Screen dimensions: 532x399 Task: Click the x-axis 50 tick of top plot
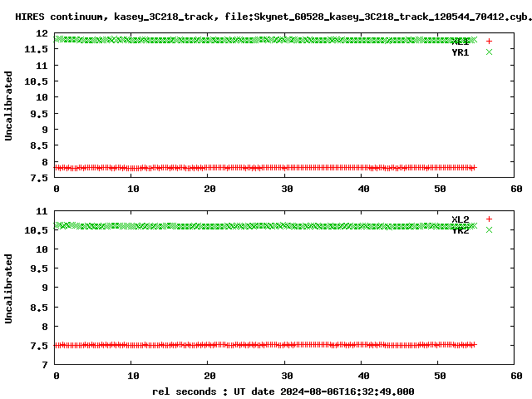coord(440,189)
